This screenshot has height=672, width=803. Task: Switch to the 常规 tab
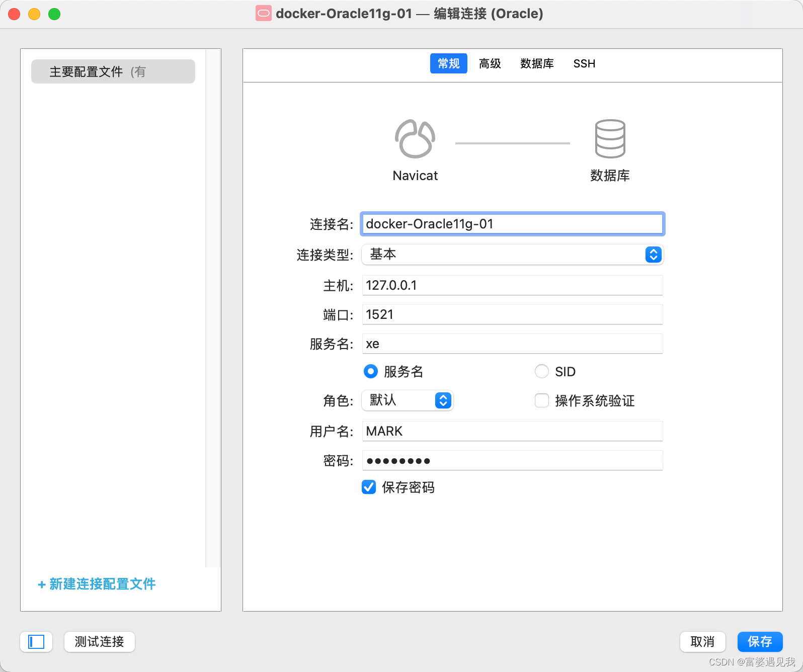click(449, 63)
